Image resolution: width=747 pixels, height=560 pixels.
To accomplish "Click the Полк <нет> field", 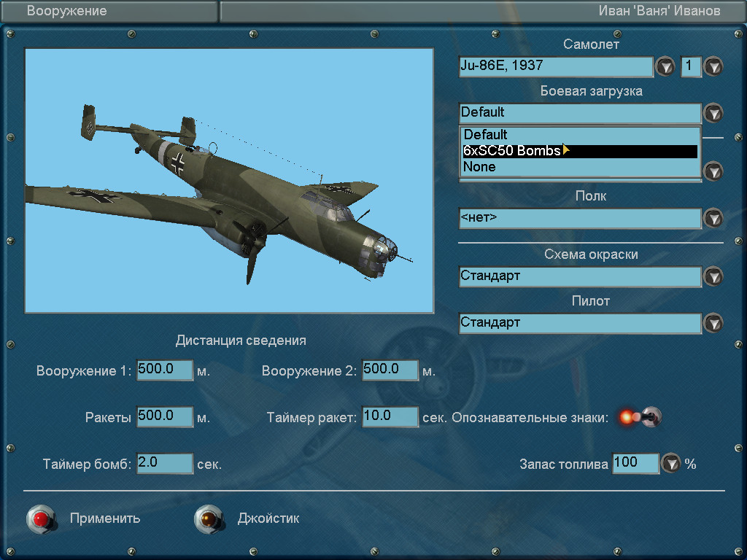I will [x=580, y=218].
